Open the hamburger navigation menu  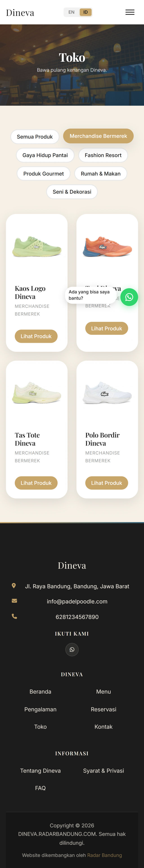(130, 12)
